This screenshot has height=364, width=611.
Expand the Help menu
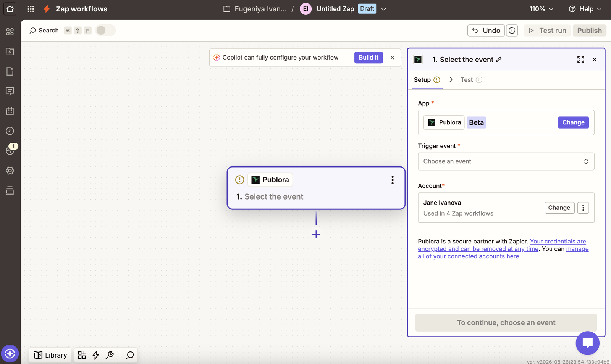[x=585, y=9]
